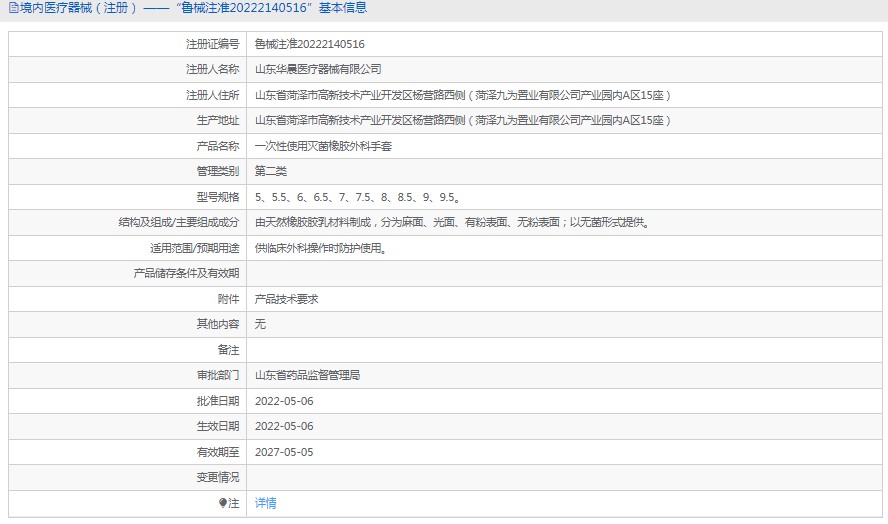The height and width of the screenshot is (524, 888).
Task: Click the 注册证编号 label cell
Action: click(x=212, y=44)
